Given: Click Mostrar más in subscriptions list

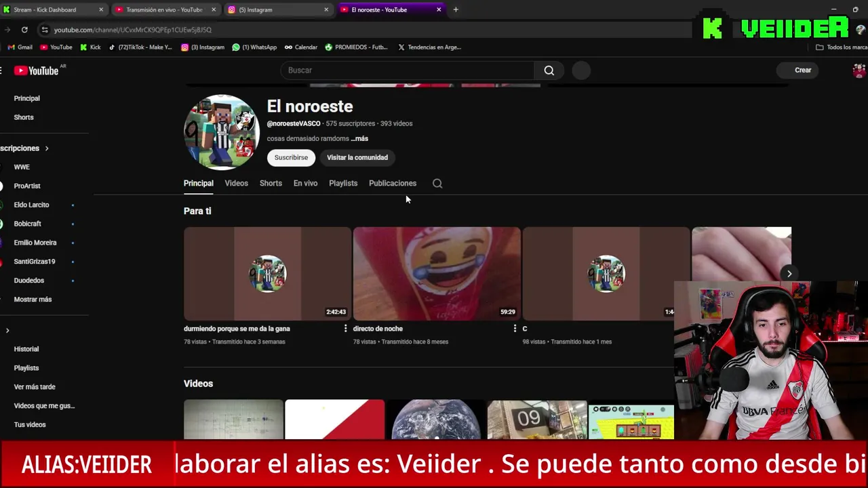Looking at the screenshot, I should [33, 300].
